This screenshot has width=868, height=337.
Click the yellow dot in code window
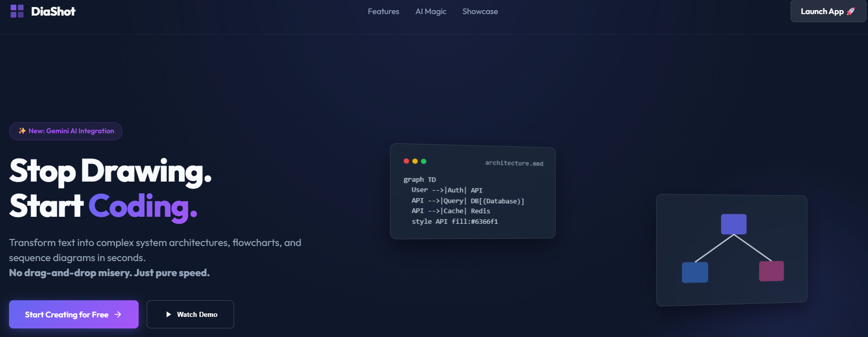(x=415, y=161)
